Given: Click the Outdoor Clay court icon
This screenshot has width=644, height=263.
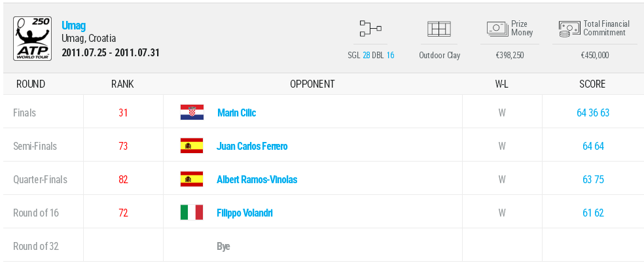Looking at the screenshot, I should coord(439,29).
